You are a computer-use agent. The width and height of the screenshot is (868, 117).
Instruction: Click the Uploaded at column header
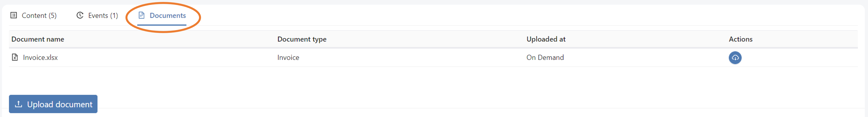click(x=546, y=39)
